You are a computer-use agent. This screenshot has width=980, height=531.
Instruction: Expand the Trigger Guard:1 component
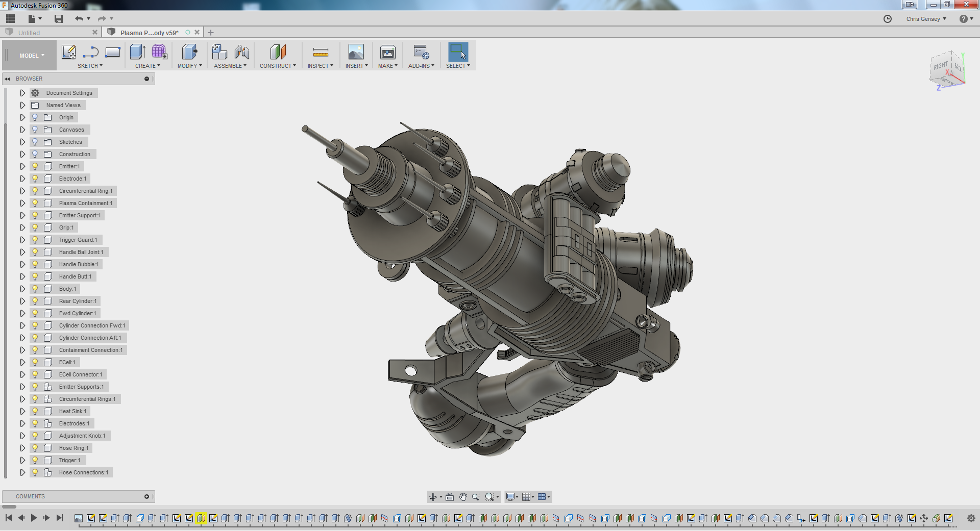(22, 240)
